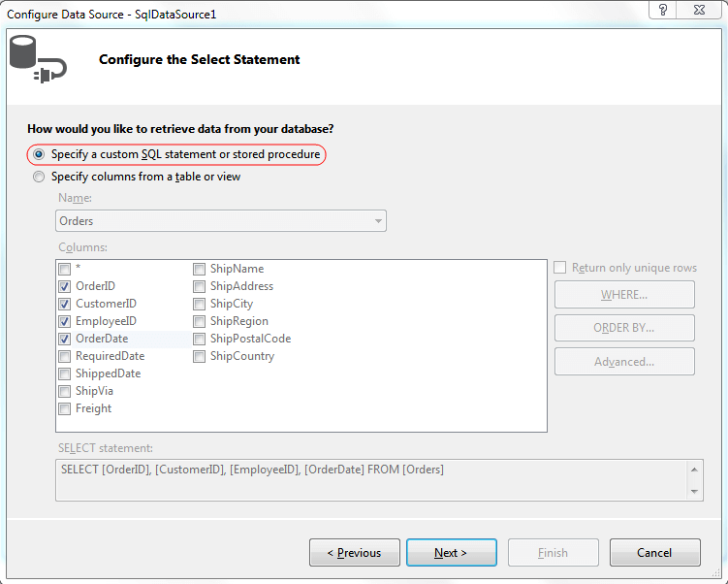Click the database plug wizard icon
This screenshot has width=728, height=584.
coord(39,59)
